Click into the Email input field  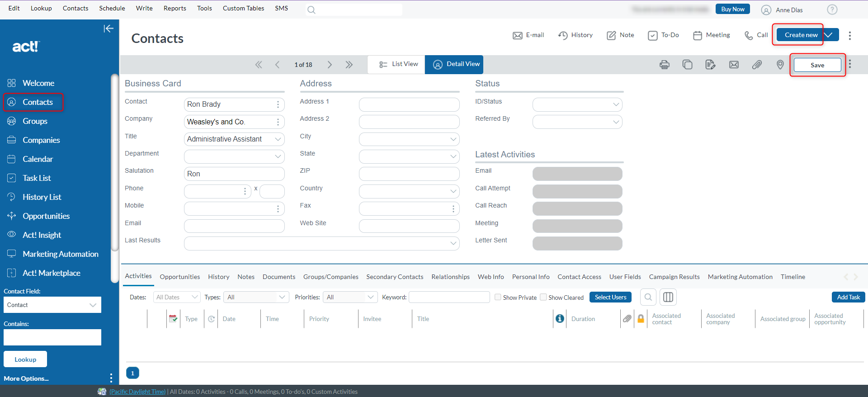(234, 226)
